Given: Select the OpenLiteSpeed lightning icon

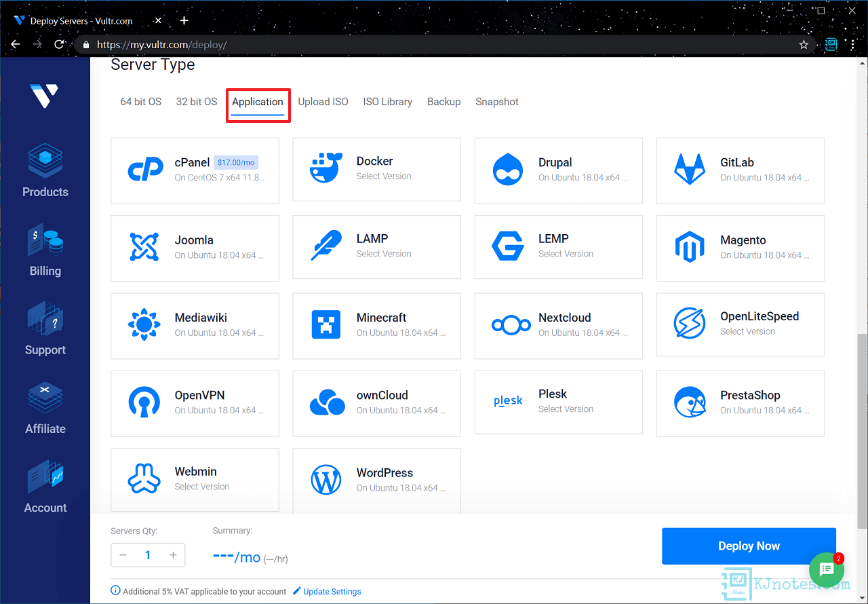Looking at the screenshot, I should point(690,323).
